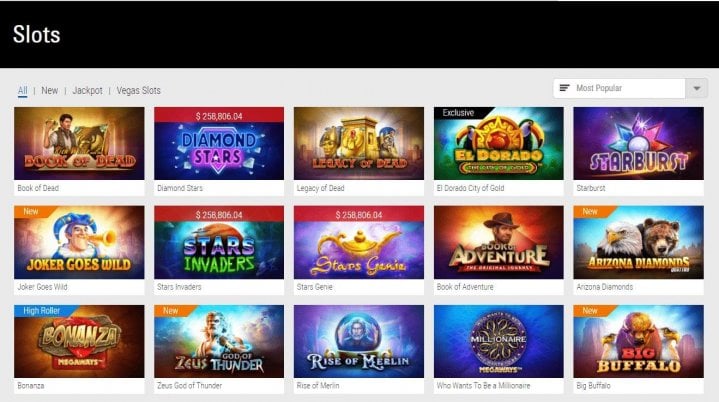Open the Legacy of Dead slot thumbnail

click(359, 143)
